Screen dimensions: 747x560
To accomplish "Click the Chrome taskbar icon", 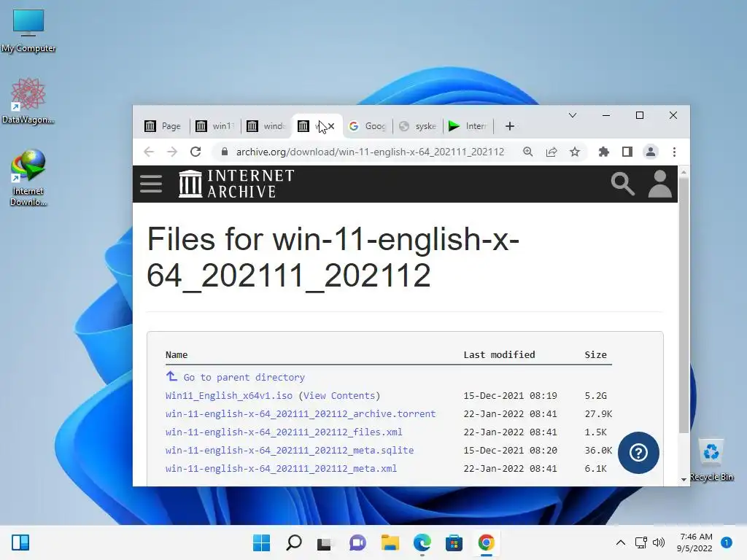I will [487, 542].
